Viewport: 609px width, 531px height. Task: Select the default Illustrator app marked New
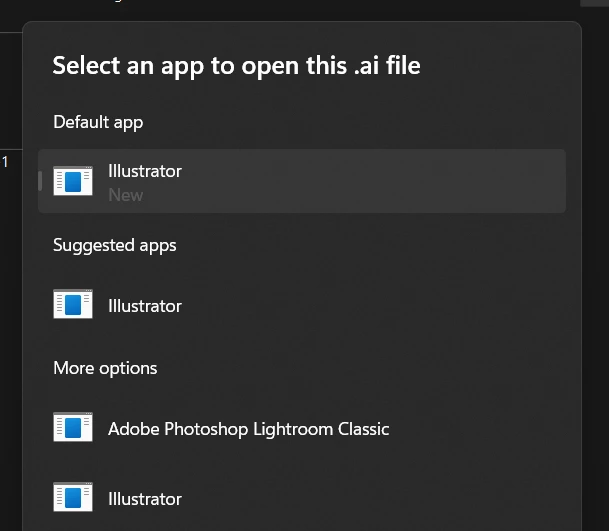(x=302, y=181)
